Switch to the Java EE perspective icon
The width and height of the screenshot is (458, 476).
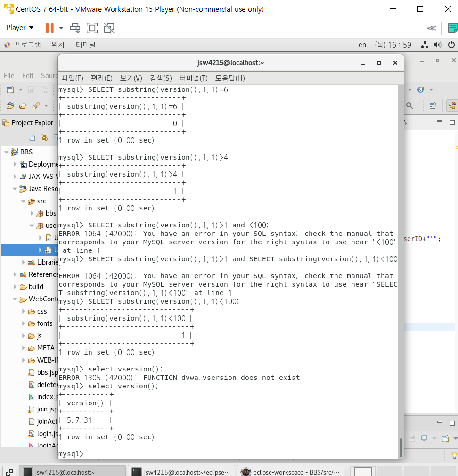coord(451,105)
